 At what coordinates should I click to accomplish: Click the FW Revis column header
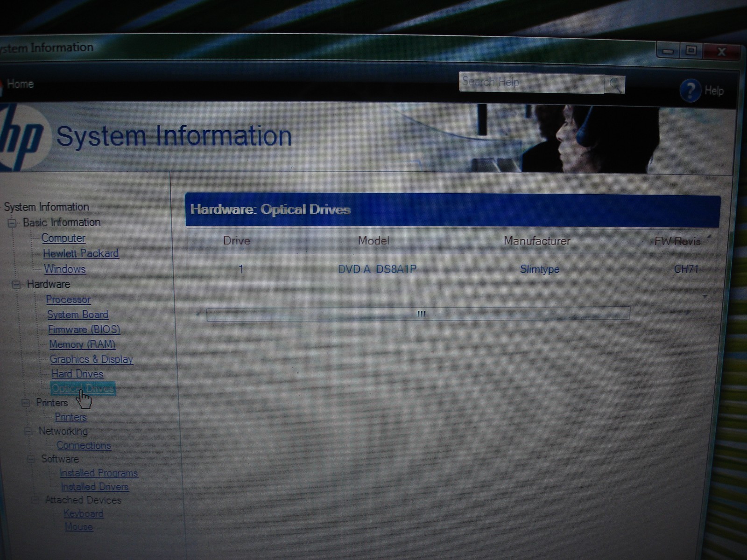[x=677, y=241]
